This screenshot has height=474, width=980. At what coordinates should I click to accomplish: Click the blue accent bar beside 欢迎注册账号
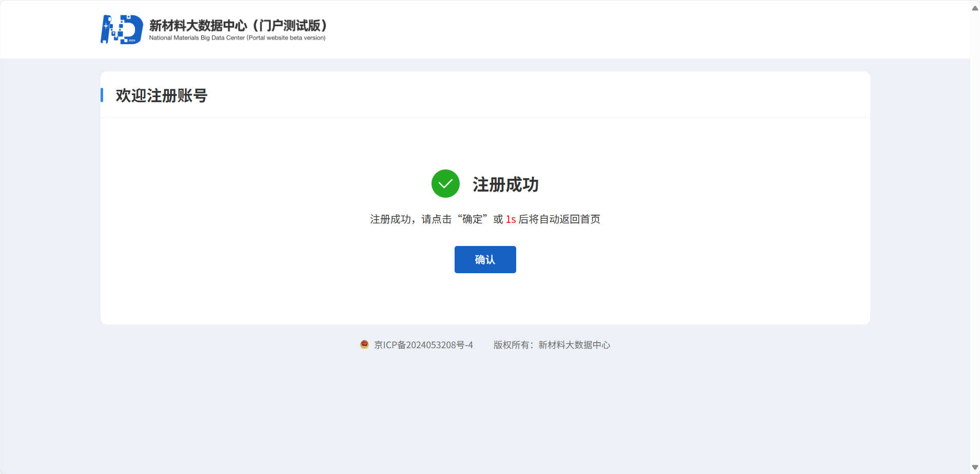[x=102, y=95]
